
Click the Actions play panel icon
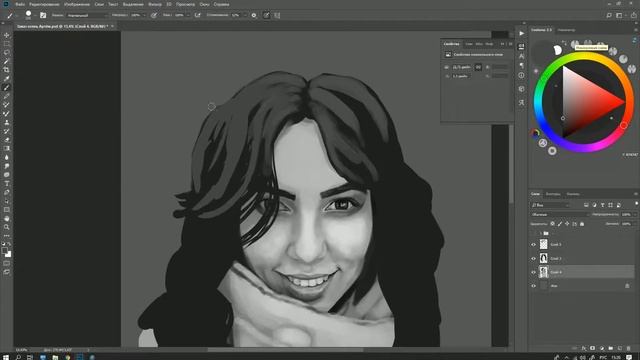pyautogui.click(x=522, y=33)
